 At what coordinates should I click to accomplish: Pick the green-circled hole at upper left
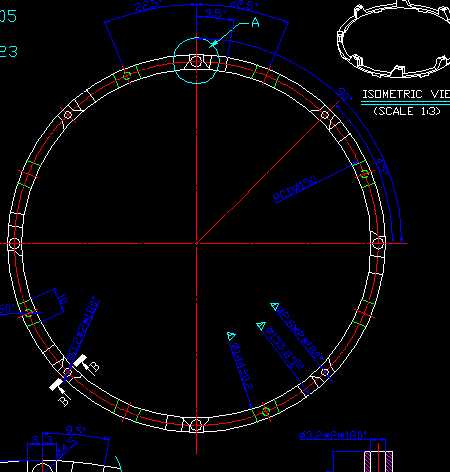(x=127, y=76)
